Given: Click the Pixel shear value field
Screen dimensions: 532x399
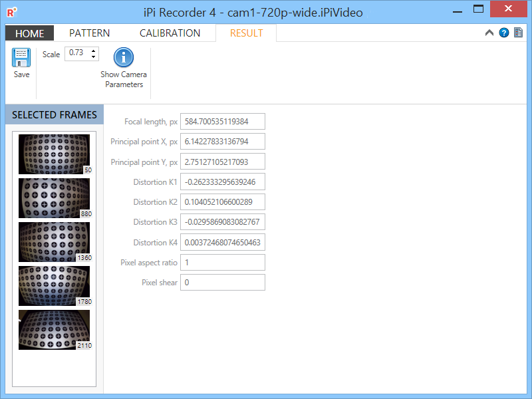Looking at the screenshot, I should [x=223, y=282].
